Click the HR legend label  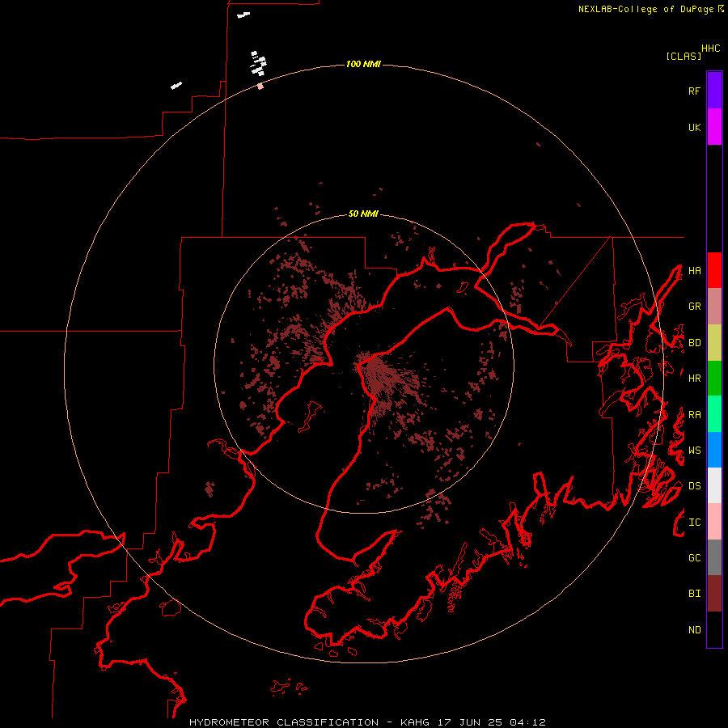[x=694, y=379]
